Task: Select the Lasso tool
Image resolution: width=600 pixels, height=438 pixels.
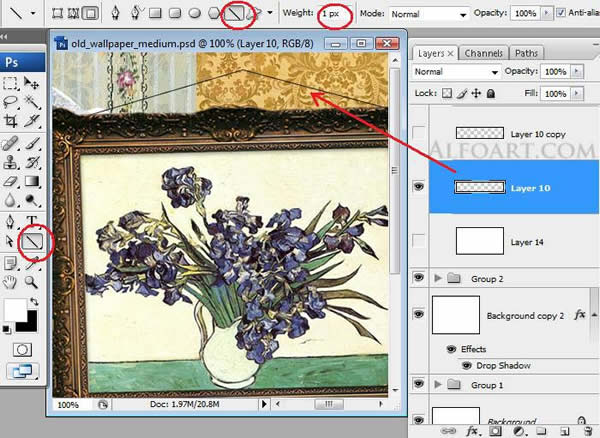Action: point(10,102)
